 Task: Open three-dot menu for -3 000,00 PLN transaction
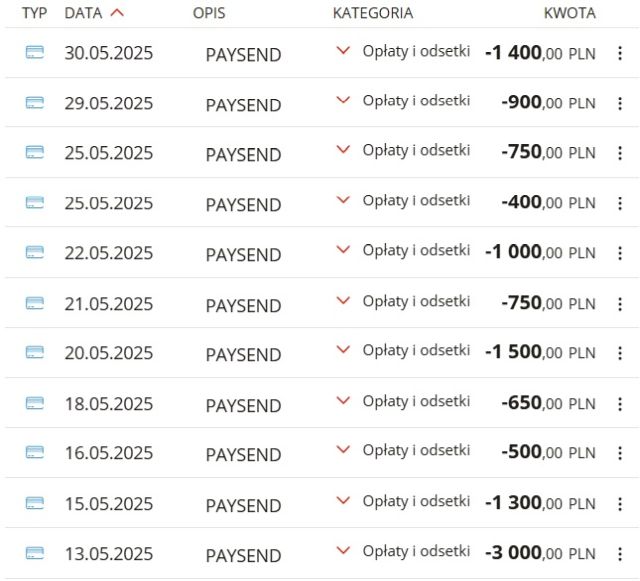point(620,554)
